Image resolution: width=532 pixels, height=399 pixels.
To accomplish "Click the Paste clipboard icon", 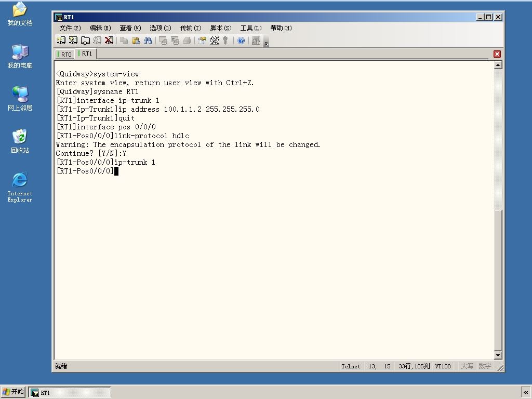I will point(136,41).
